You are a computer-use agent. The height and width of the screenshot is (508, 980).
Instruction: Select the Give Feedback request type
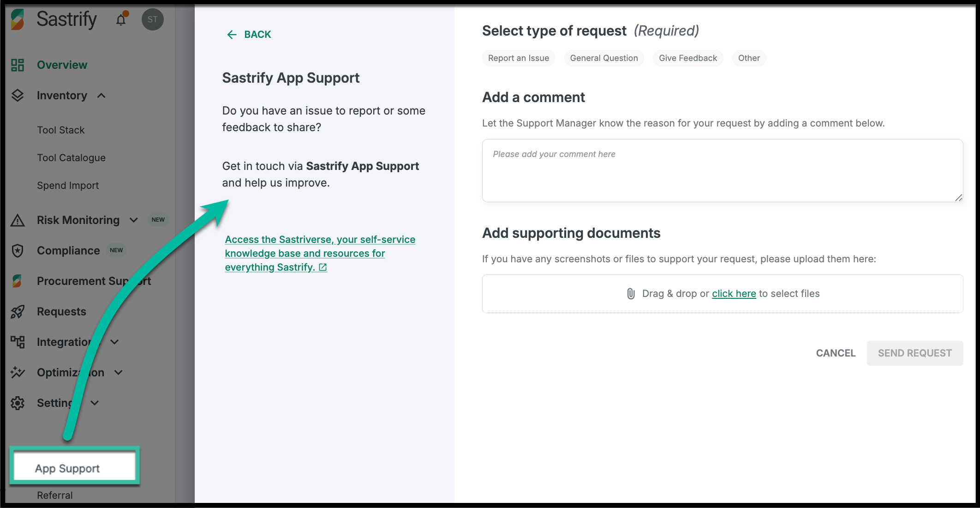688,58
